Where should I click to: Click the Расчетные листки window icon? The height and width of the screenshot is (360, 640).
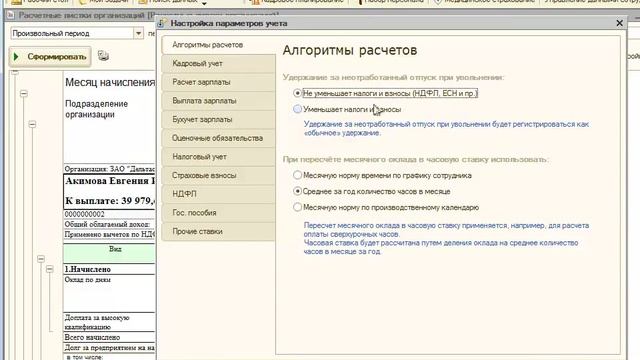[11, 16]
